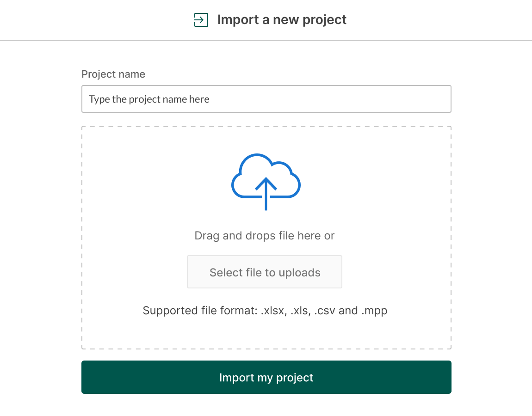Submit with the 'Import my project' button
Image resolution: width=532 pixels, height=416 pixels.
tap(266, 377)
